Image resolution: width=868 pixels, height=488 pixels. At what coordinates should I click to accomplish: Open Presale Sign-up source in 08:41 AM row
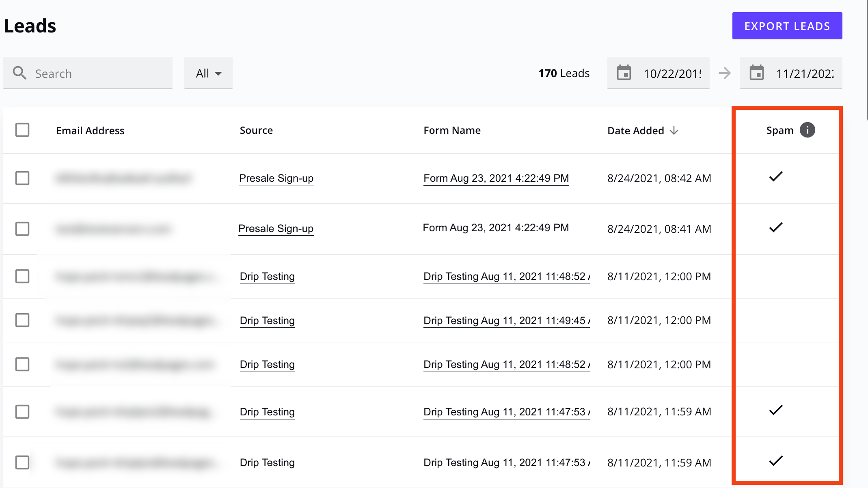(x=276, y=228)
